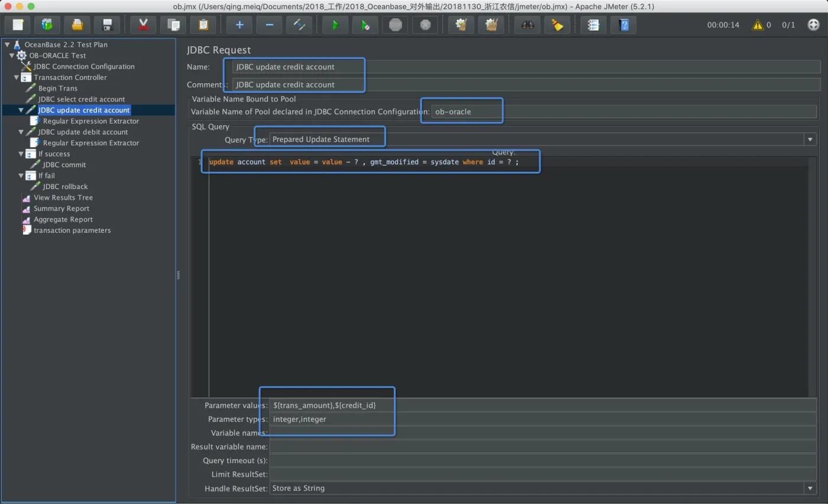Click the Shutdown test icon
Screen dimensions: 828x504
(x=425, y=25)
